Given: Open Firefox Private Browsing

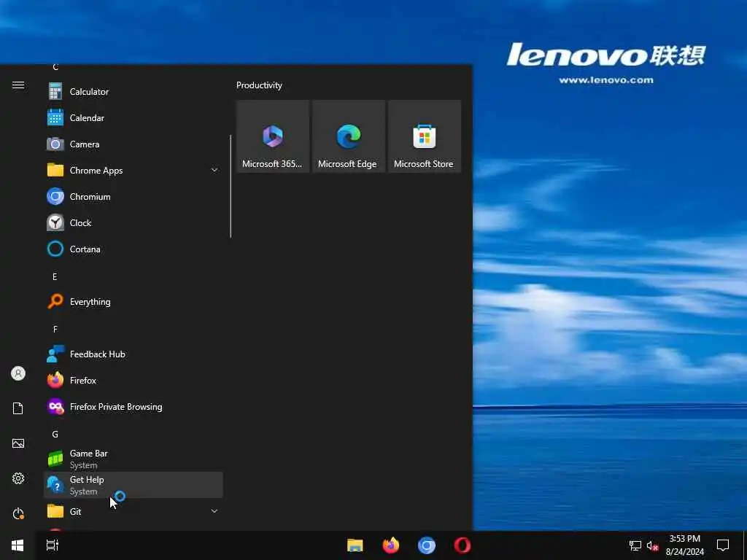Looking at the screenshot, I should (x=133, y=406).
